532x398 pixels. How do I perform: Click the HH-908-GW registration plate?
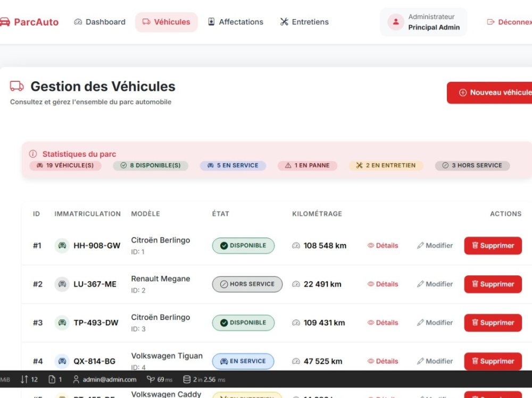coord(97,245)
